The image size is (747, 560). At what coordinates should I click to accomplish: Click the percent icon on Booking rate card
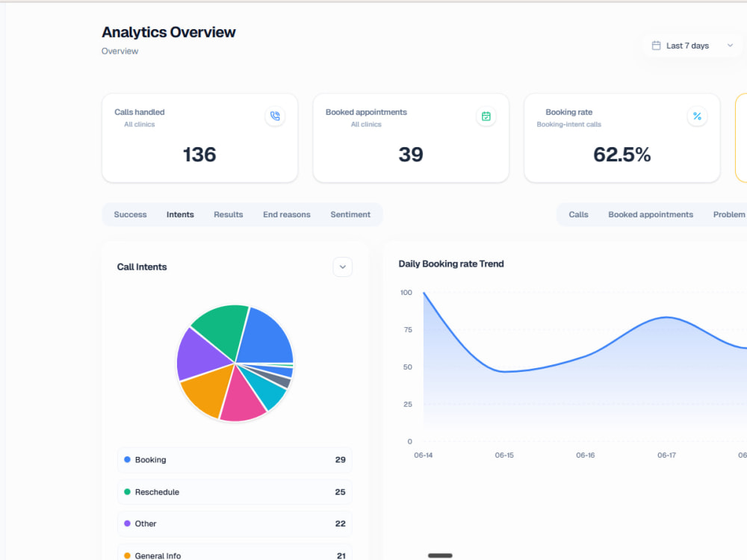pos(697,116)
